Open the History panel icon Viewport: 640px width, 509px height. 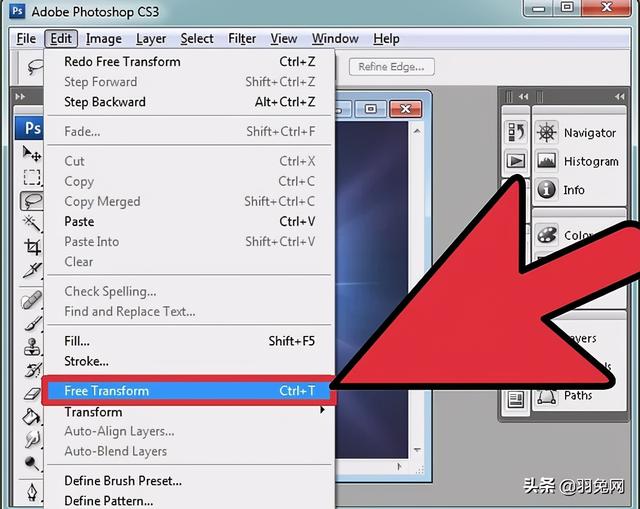[x=516, y=132]
